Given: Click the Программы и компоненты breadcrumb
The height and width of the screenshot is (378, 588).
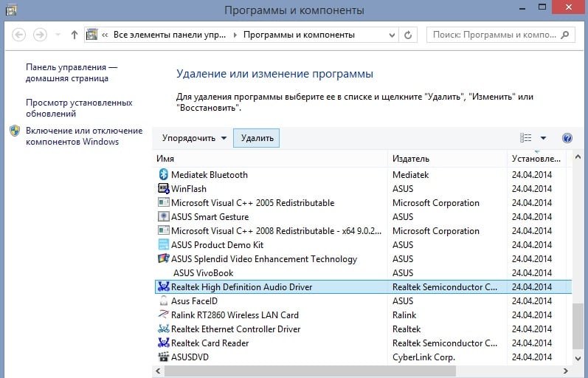Looking at the screenshot, I should [x=299, y=35].
